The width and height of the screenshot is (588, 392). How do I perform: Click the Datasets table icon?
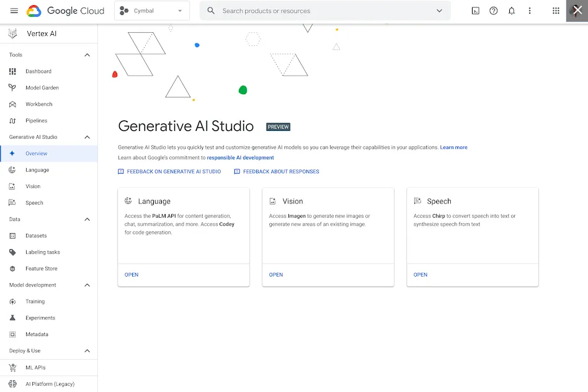tap(12, 236)
